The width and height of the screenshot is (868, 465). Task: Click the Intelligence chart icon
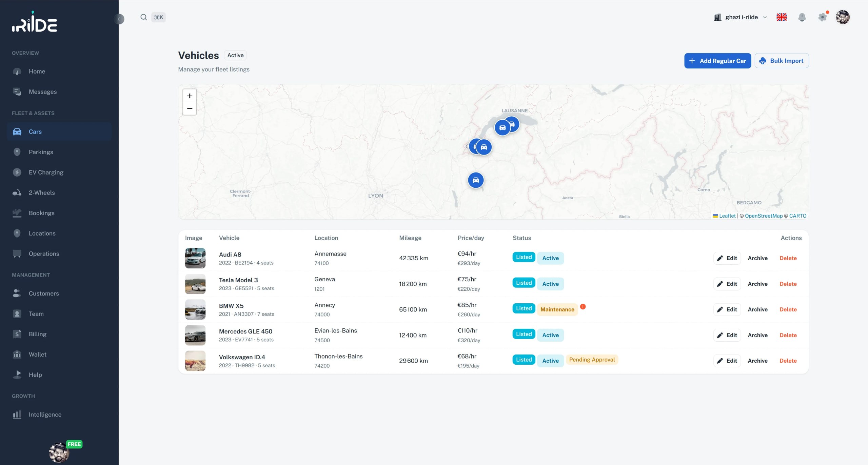click(17, 415)
